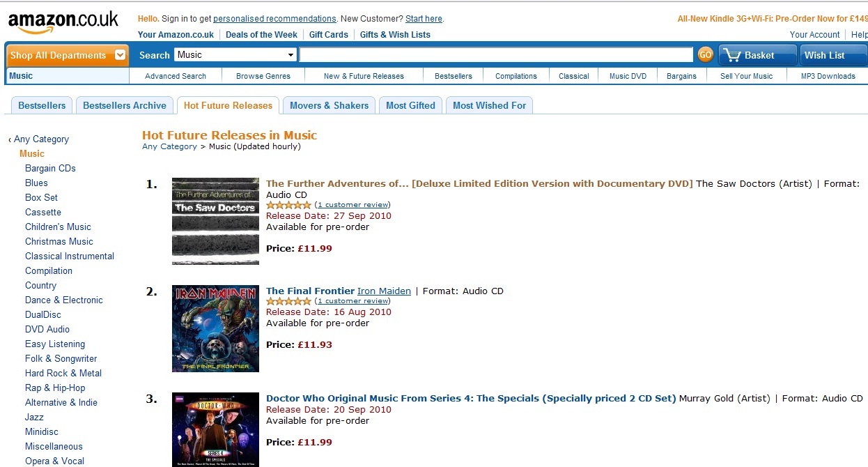868x467 pixels.
Task: Open the shopping Basket
Action: (x=758, y=55)
